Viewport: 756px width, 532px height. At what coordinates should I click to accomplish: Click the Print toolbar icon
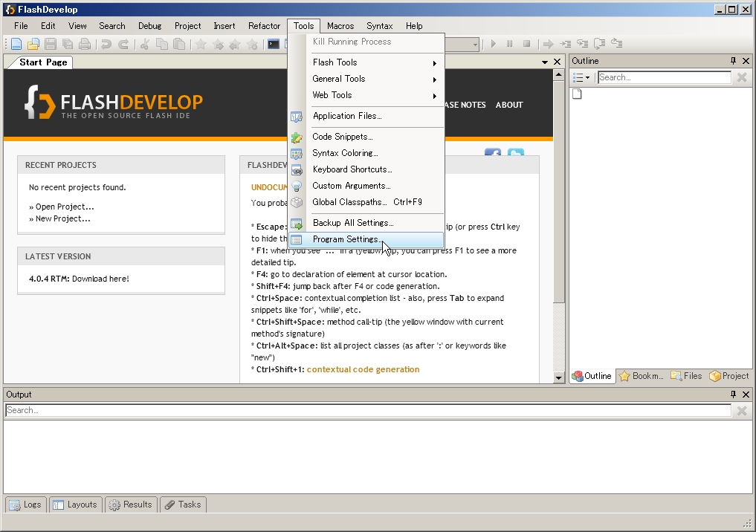click(85, 44)
